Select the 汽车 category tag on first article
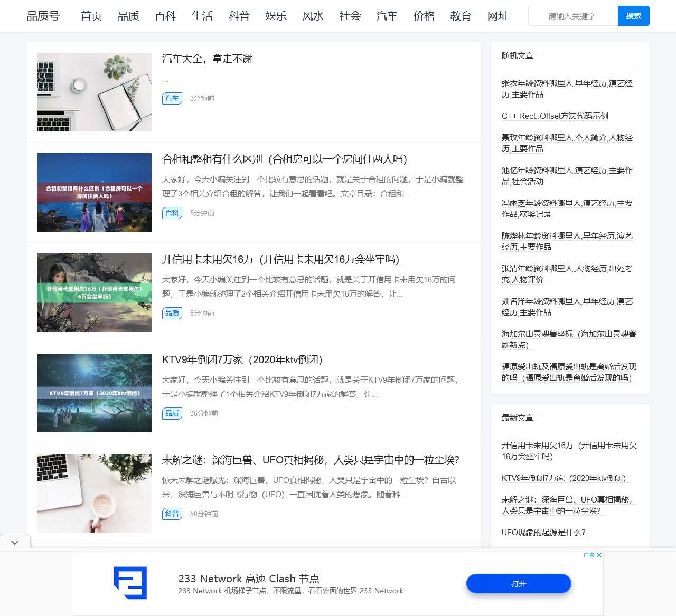The width and height of the screenshot is (676, 616). pos(172,98)
